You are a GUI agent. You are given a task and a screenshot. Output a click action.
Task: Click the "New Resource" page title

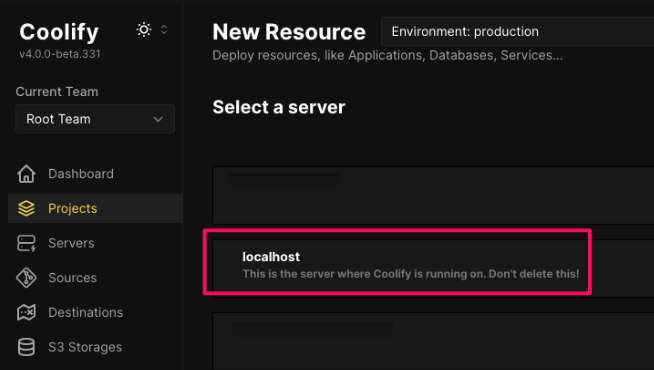[289, 32]
